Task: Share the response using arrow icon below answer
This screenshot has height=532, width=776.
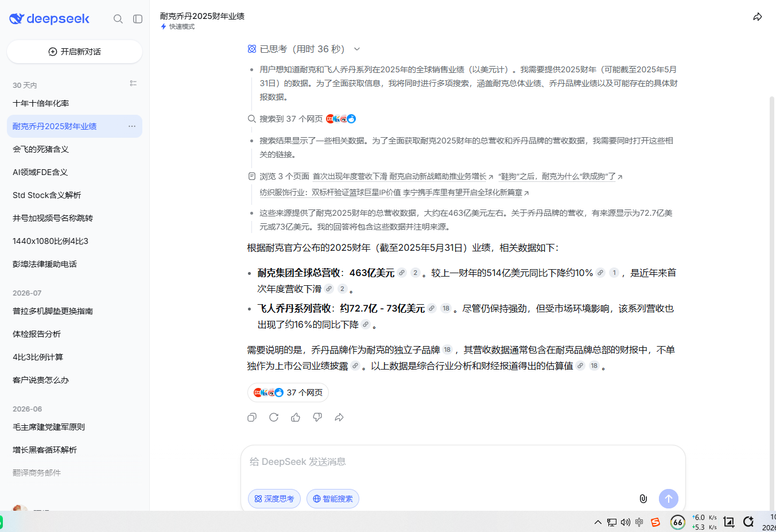Action: [x=339, y=417]
